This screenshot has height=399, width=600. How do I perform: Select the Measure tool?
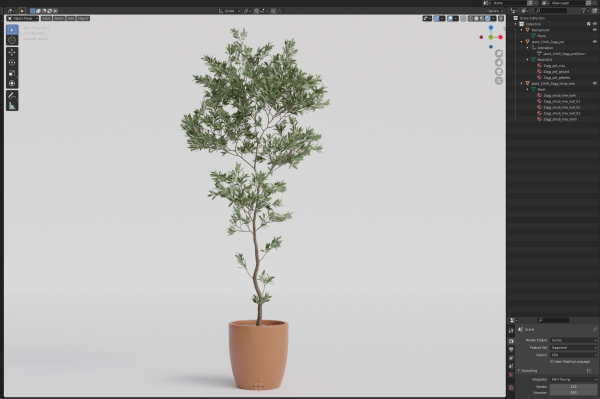pos(12,106)
